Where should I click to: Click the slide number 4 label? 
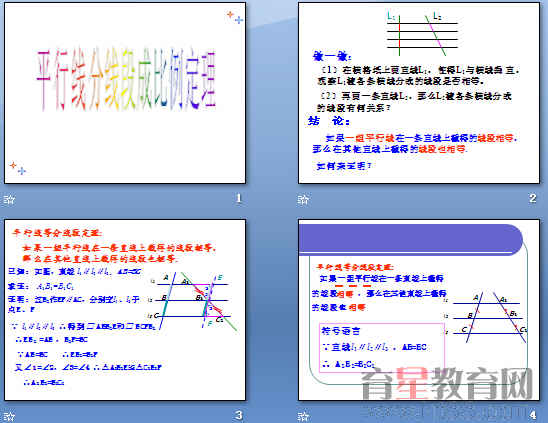533,415
